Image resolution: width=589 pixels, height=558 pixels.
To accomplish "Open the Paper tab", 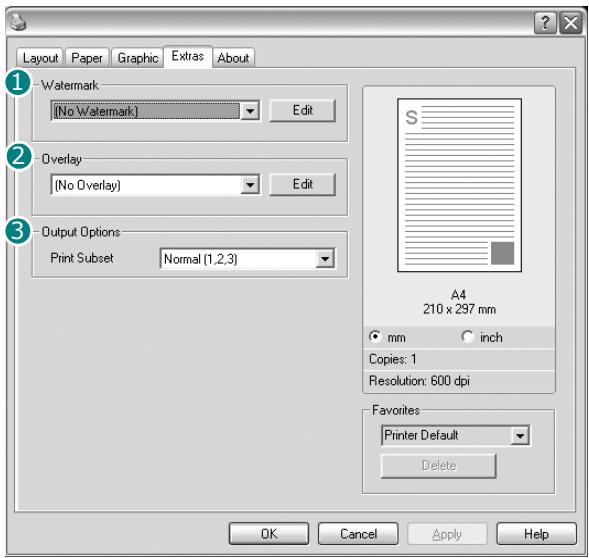I will coord(87,58).
